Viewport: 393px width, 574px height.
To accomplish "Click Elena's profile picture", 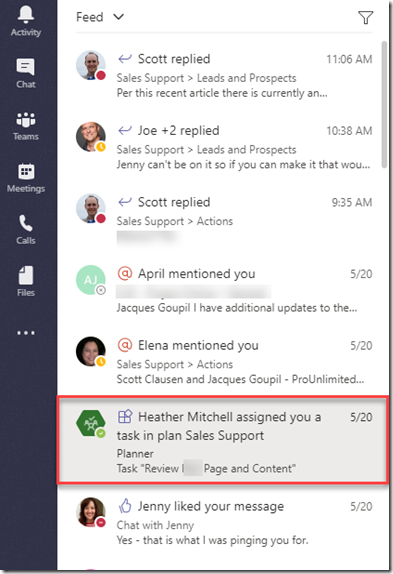I will click(x=90, y=351).
